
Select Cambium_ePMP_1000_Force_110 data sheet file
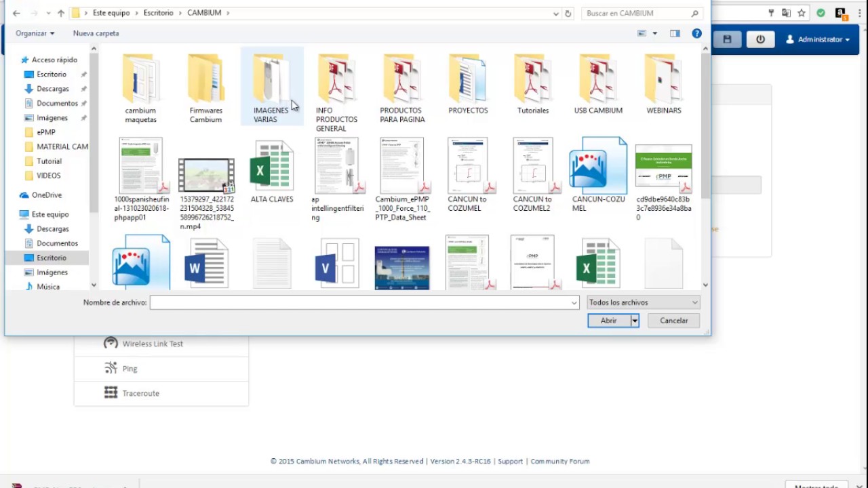[402, 180]
